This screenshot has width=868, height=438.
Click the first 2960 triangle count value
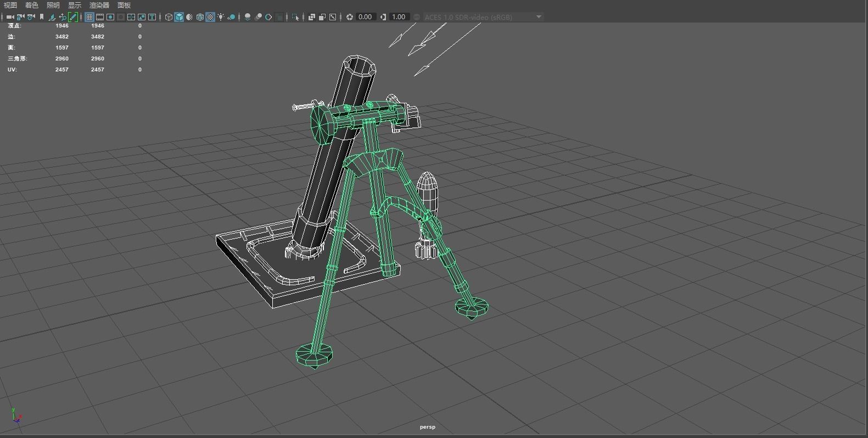[62, 58]
